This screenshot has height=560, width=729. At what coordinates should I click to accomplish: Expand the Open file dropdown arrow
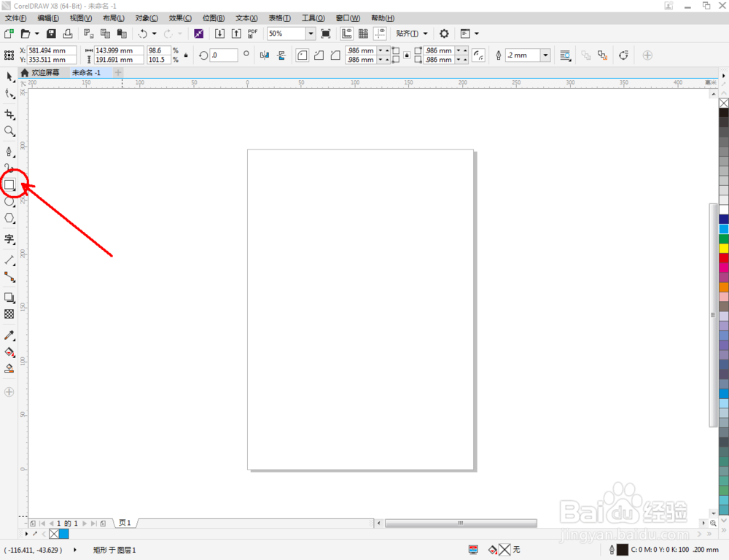pyautogui.click(x=37, y=34)
